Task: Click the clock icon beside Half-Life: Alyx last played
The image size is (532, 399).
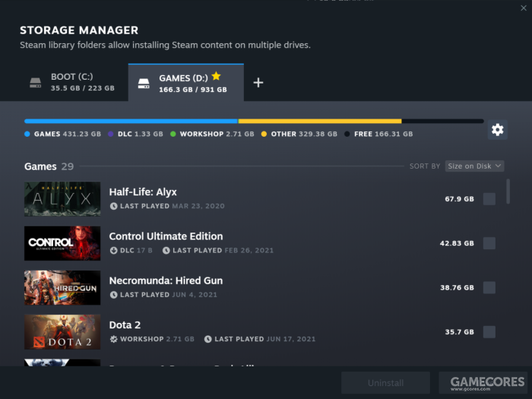Action: [x=114, y=206]
